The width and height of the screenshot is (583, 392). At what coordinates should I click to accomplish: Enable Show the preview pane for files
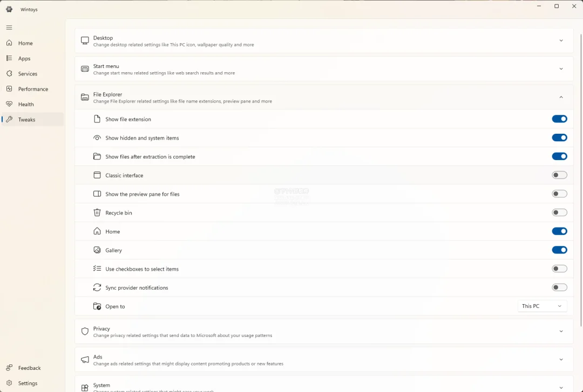point(560,194)
